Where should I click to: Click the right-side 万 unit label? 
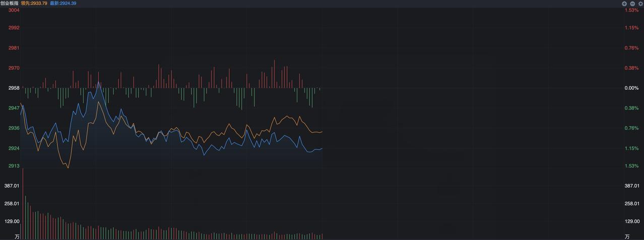(x=627, y=236)
